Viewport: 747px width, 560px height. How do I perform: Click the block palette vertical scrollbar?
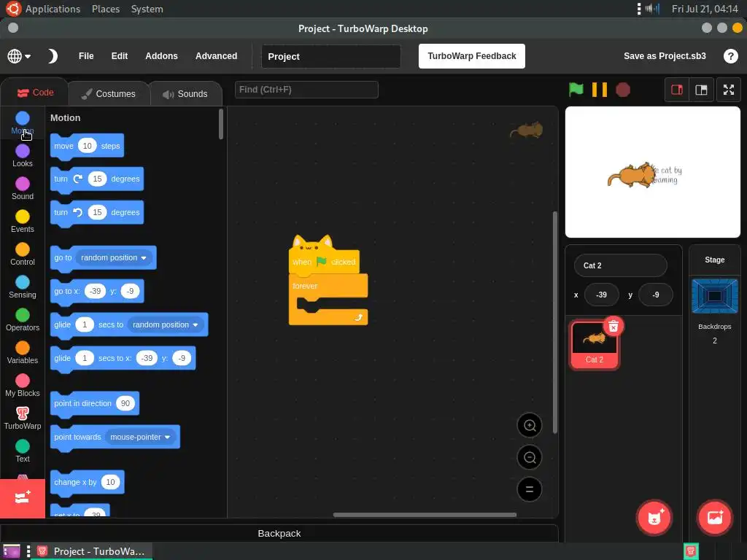coord(220,124)
